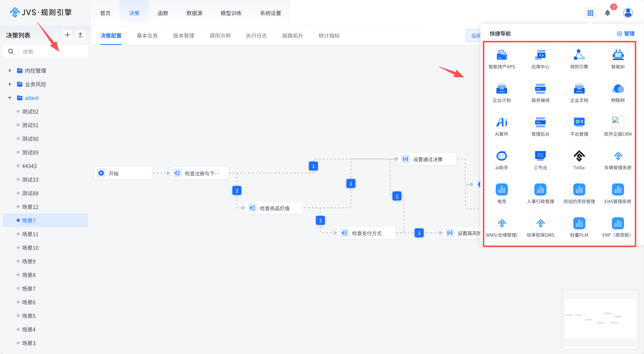The width and height of the screenshot is (644, 354).
Task: Launch the 电竞 app icon
Action: pyautogui.click(x=502, y=189)
